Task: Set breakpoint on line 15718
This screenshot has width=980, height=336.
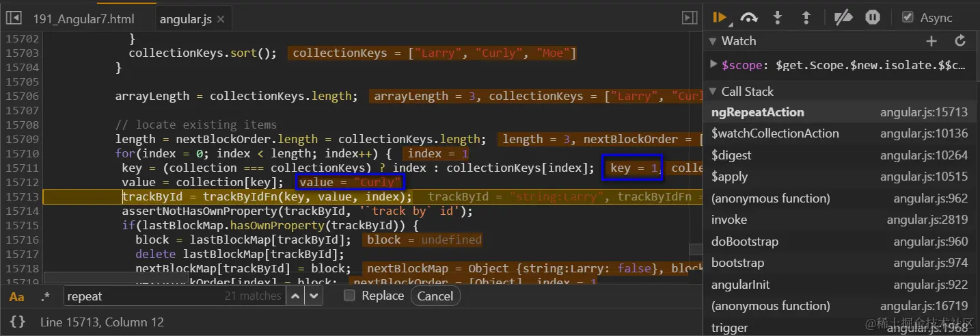Action: (21, 268)
